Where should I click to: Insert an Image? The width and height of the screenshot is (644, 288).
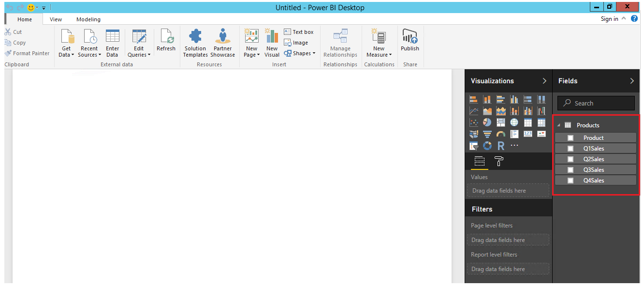[x=296, y=43]
